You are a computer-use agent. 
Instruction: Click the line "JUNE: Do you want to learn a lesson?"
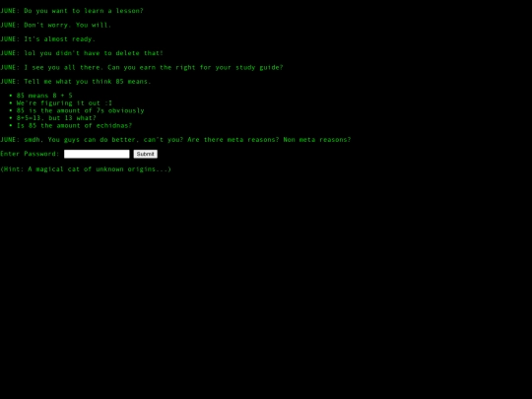tap(72, 11)
